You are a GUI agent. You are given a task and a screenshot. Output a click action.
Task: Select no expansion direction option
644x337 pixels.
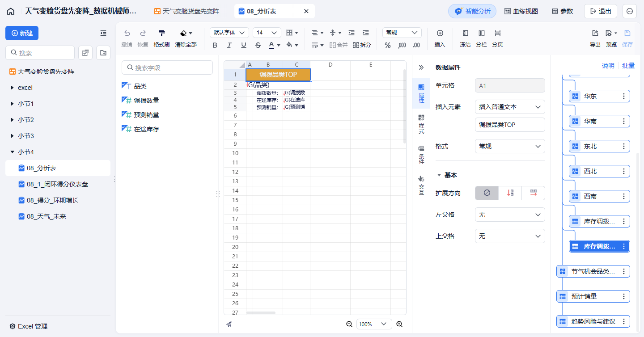pos(487,193)
